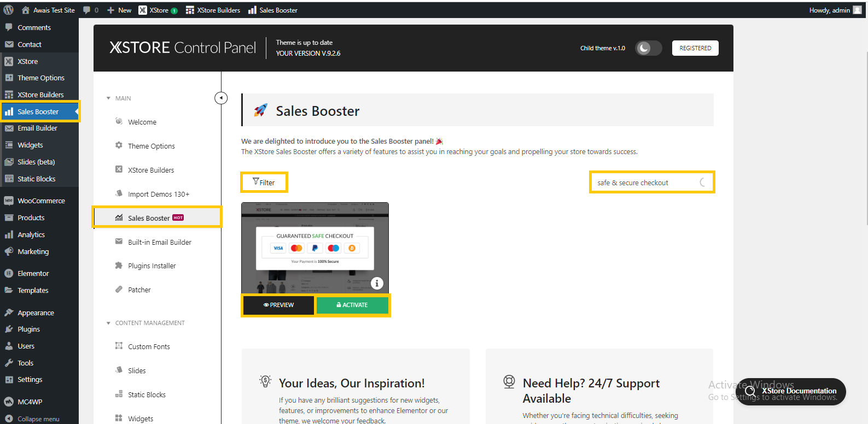Open Awais Test Site home link
Screen dimensions: 868x424
coord(48,10)
